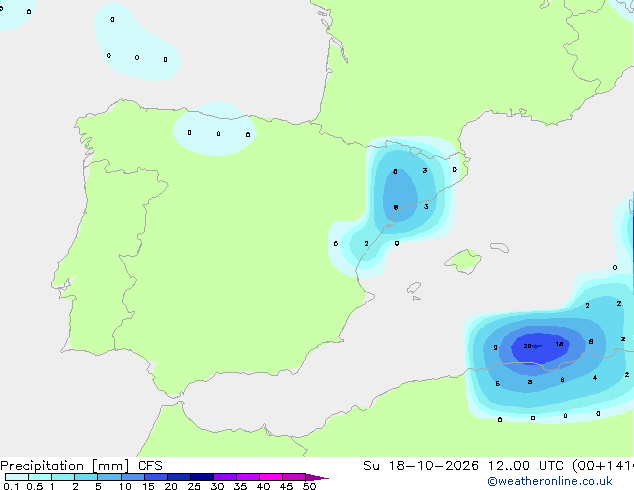Image resolution: width=634 pixels, height=490 pixels.
Task: Click the '12..00 UTC' time label
Action: [x=525, y=466]
